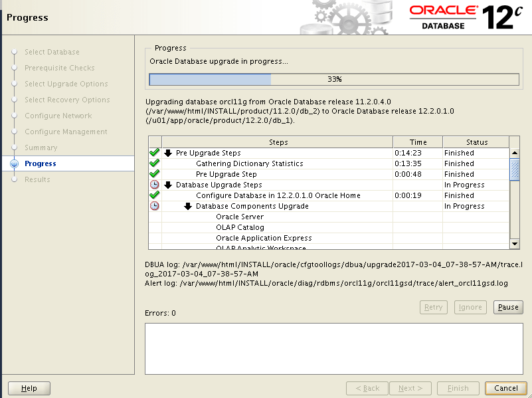The image size is (532, 398).
Task: Click the Errors: 0 label
Action: tap(160, 313)
